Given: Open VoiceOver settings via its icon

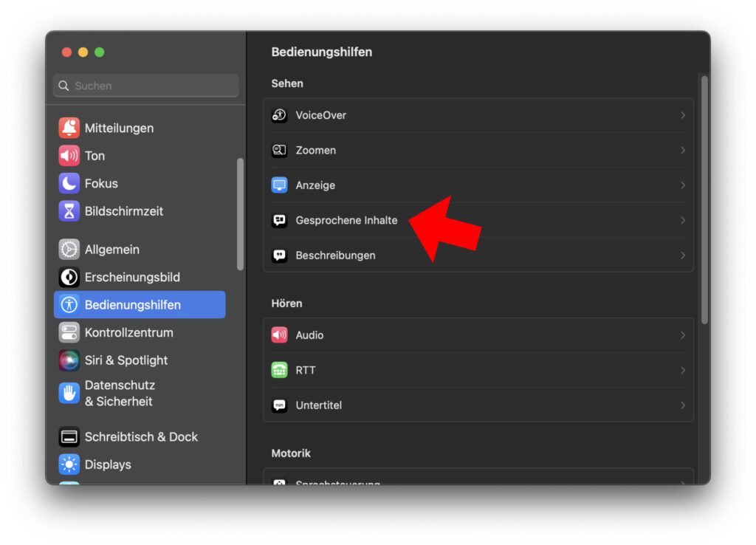Looking at the screenshot, I should point(280,115).
